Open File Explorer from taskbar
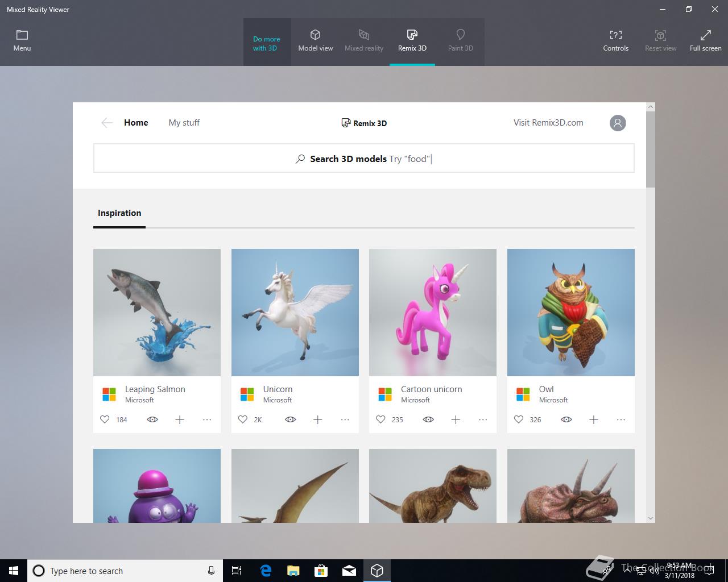The height and width of the screenshot is (582, 728). coord(293,571)
